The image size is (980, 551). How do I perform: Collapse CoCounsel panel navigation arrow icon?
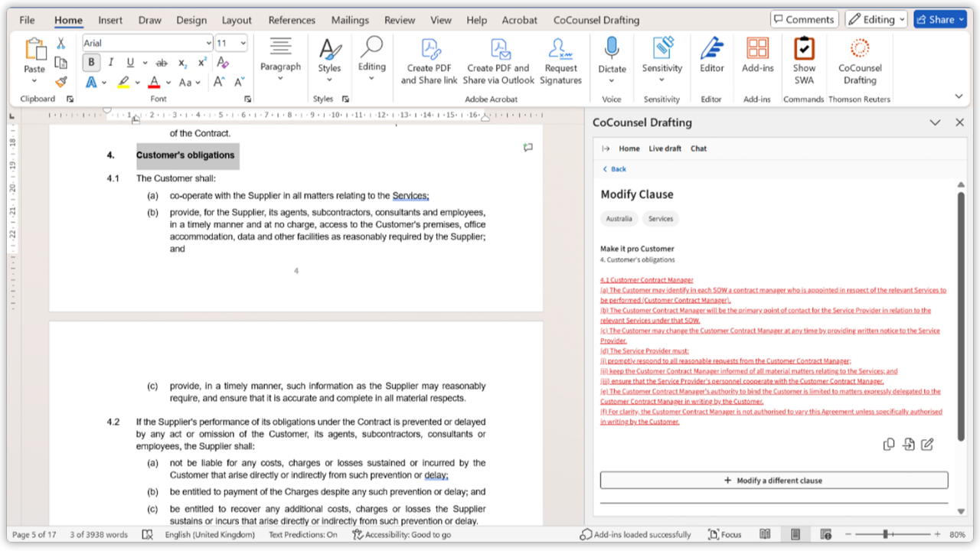606,148
